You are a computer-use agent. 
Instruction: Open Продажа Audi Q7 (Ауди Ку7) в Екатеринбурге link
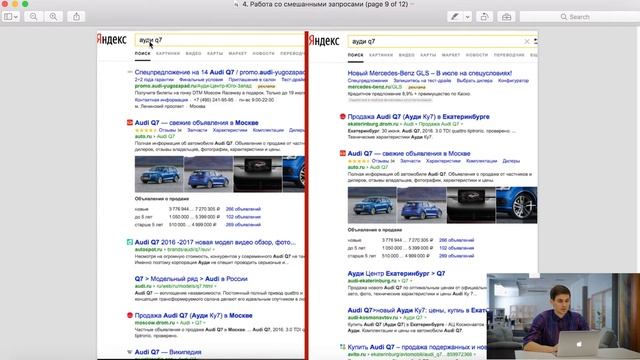(418, 116)
